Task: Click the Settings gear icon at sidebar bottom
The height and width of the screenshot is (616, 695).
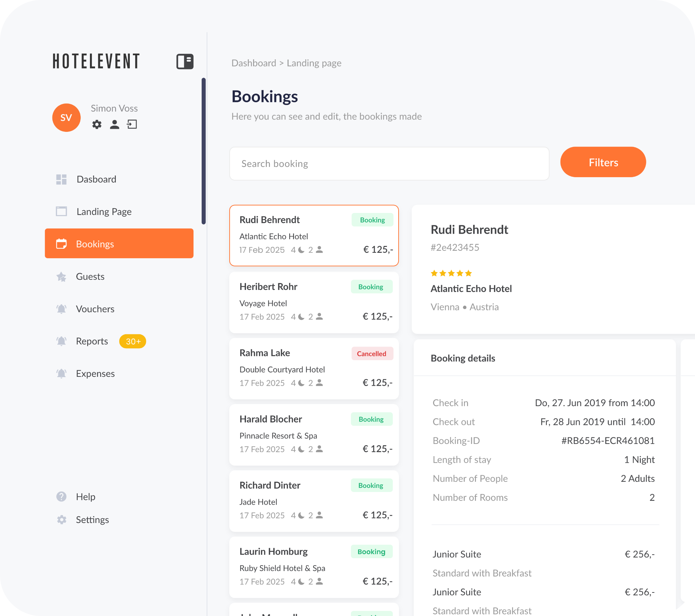Action: (61, 520)
